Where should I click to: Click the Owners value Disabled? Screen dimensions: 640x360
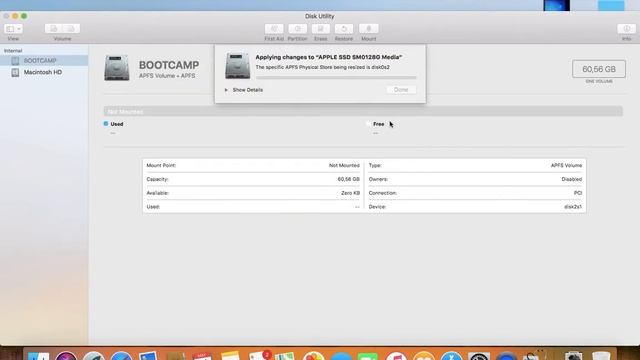[x=571, y=180]
